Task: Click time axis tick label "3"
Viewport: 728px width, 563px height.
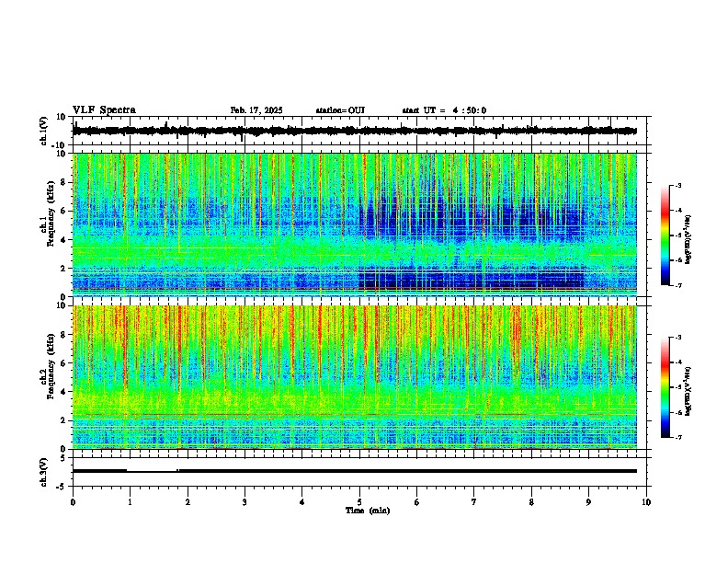Action: tap(245, 502)
